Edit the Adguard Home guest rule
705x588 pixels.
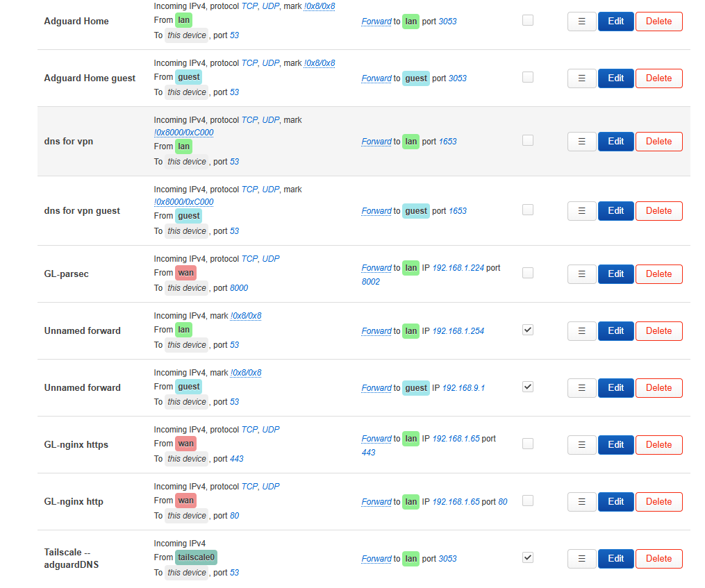pos(615,78)
